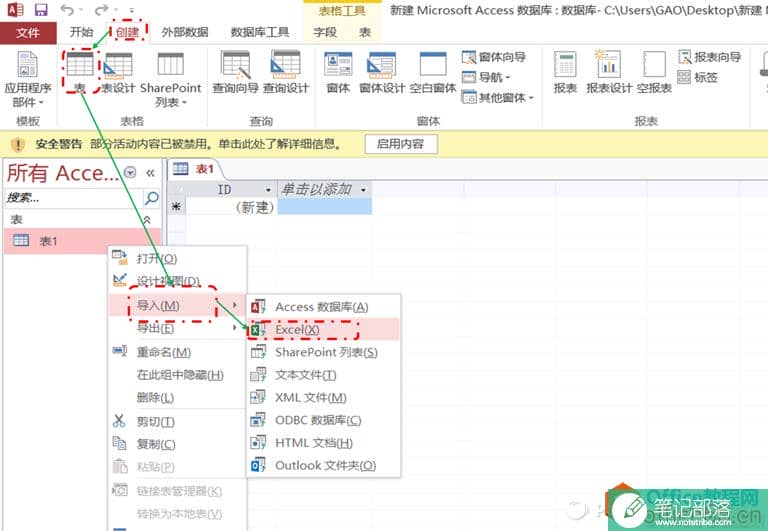Switch to the 开始 ribbon tab

[81, 32]
